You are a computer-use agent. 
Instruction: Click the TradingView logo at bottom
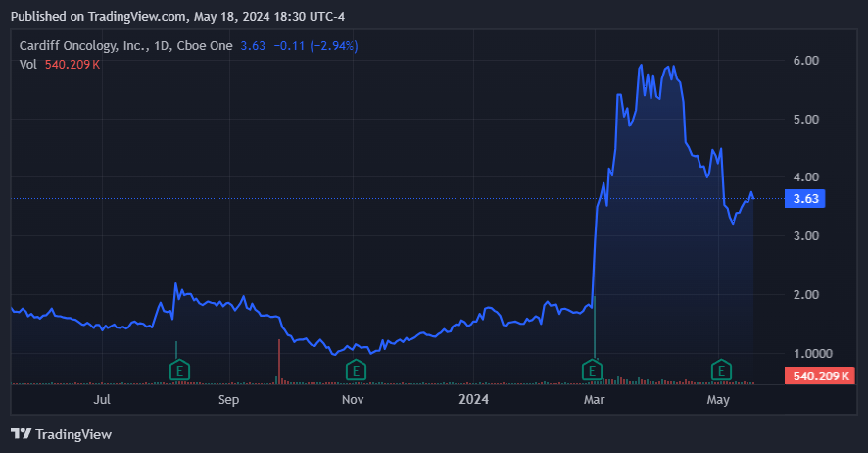tap(62, 434)
